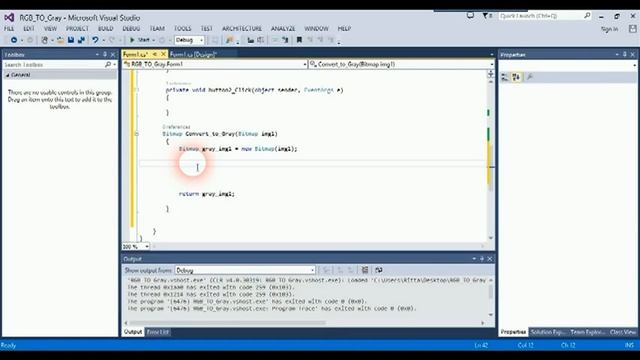Open the PROJECT menu
This screenshot has height=360, width=640.
click(77, 29)
